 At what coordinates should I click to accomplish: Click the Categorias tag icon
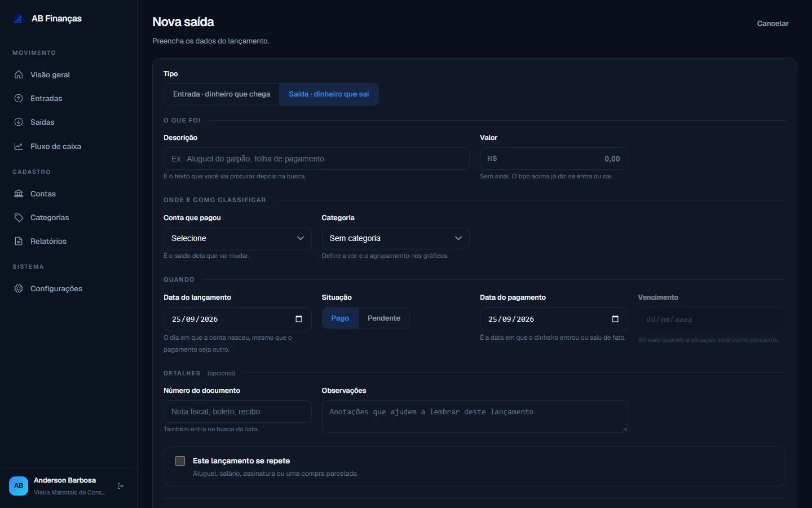(x=19, y=217)
